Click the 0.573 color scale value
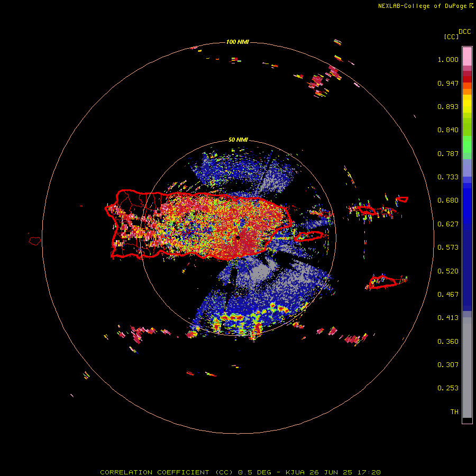Image resolution: width=476 pixels, height=476 pixels. [x=448, y=248]
